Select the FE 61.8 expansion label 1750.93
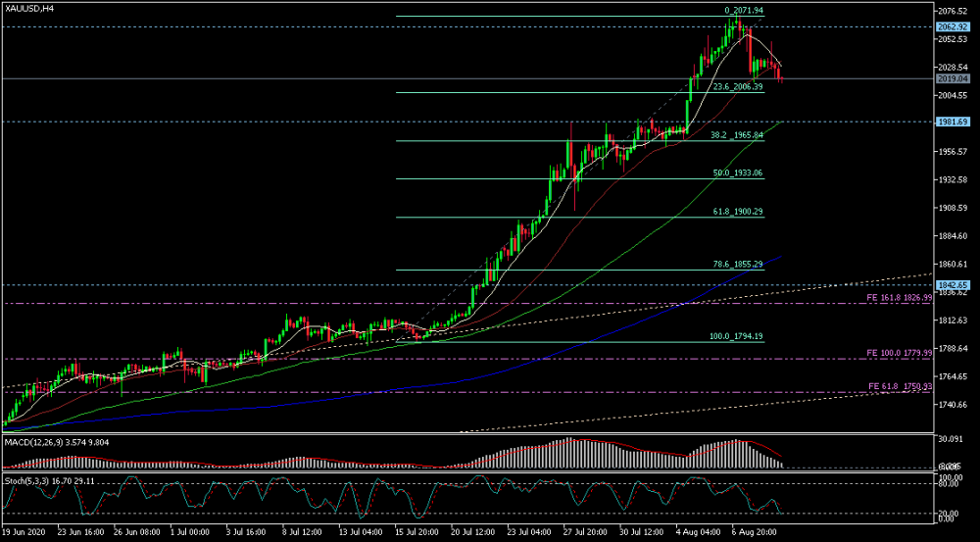This screenshot has height=542, width=980. [x=901, y=387]
